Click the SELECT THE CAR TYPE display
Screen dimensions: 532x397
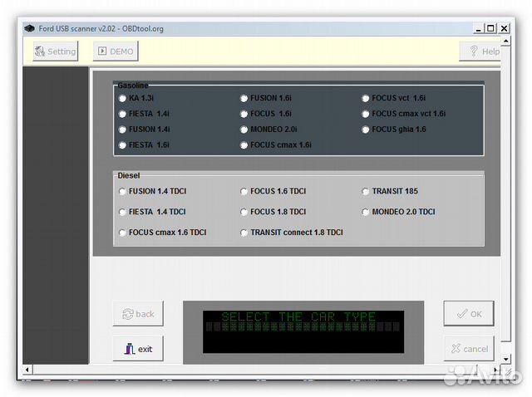click(x=303, y=332)
